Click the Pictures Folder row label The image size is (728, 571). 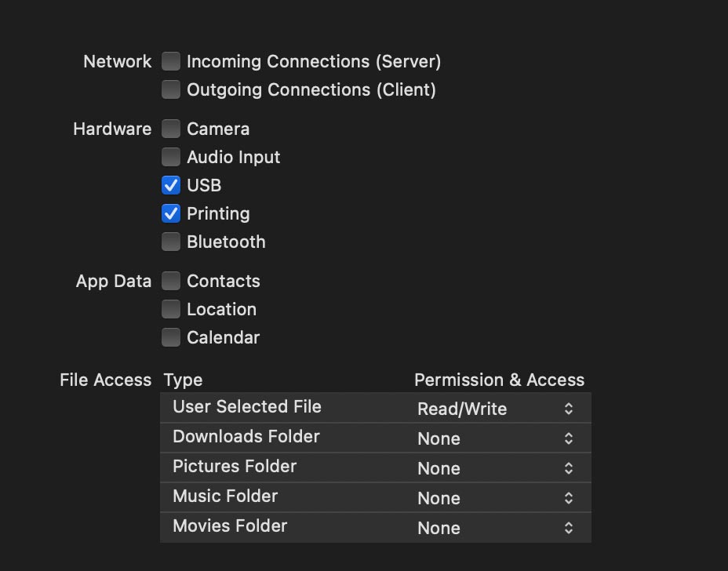[x=235, y=467]
